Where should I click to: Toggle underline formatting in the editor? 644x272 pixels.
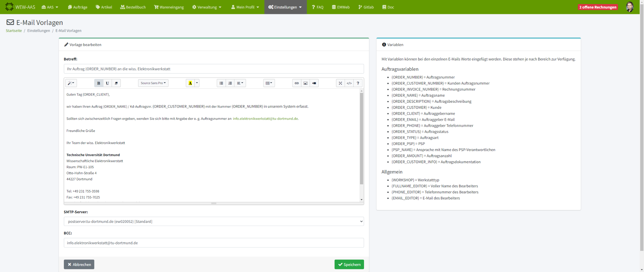tap(107, 83)
